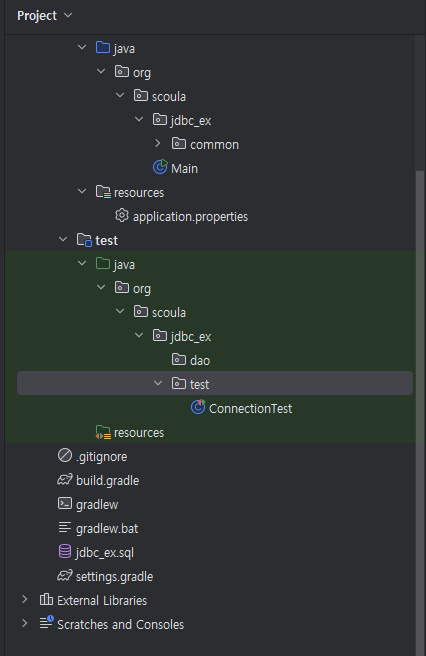This screenshot has width=426, height=656.
Task: Click the application.properties gear icon
Action: coord(122,216)
